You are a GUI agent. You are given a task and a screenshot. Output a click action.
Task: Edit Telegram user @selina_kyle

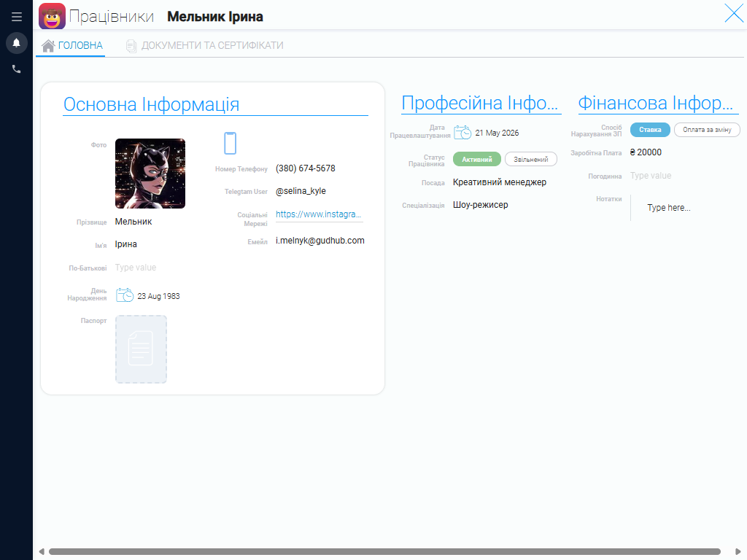coord(301,191)
